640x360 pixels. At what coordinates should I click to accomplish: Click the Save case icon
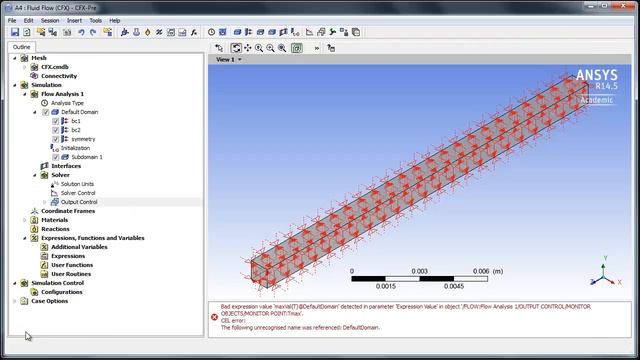tap(15, 32)
